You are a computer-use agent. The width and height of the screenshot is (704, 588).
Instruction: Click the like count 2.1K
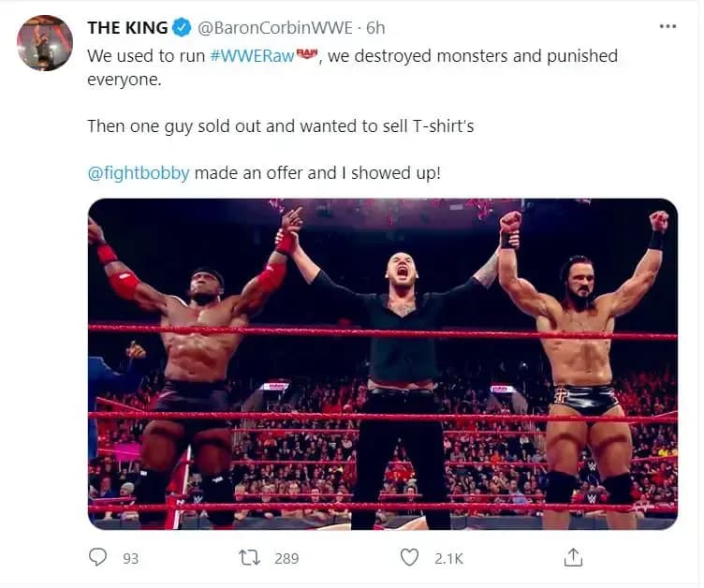pos(448,558)
